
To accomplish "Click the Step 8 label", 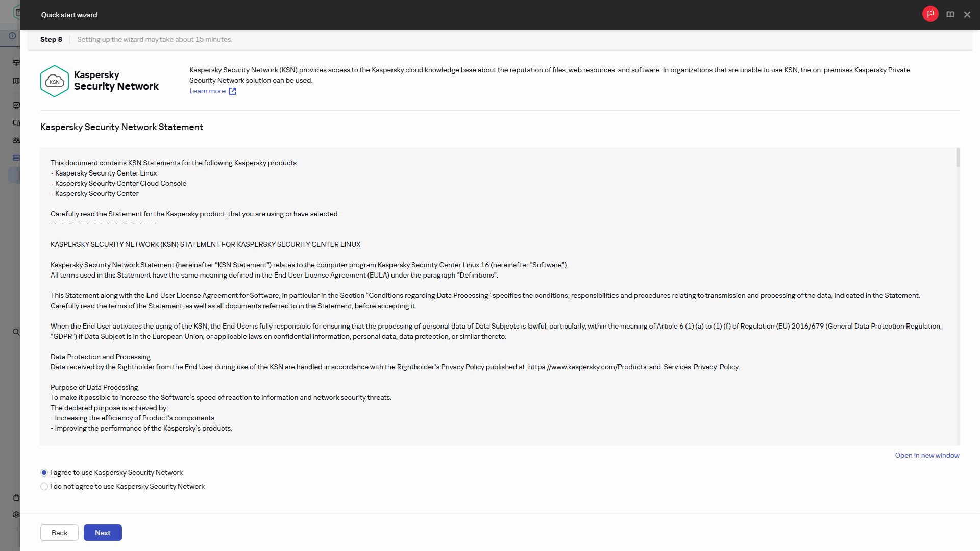I will (51, 39).
